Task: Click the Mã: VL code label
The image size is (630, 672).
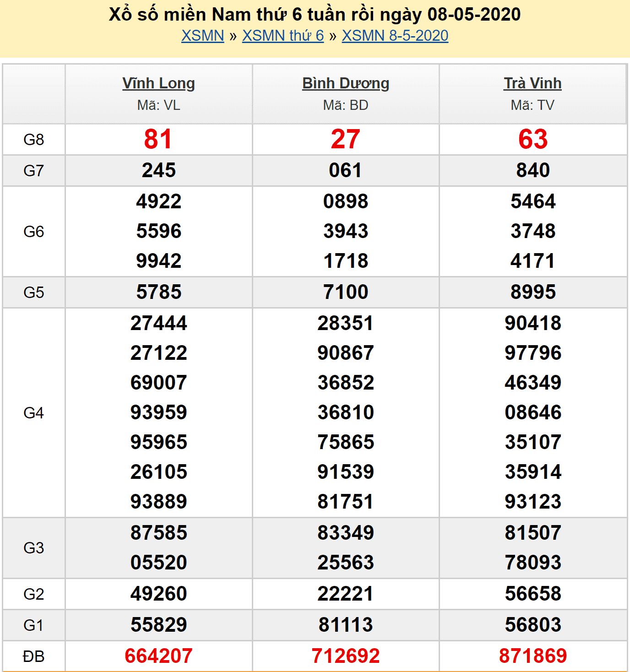Action: (159, 105)
